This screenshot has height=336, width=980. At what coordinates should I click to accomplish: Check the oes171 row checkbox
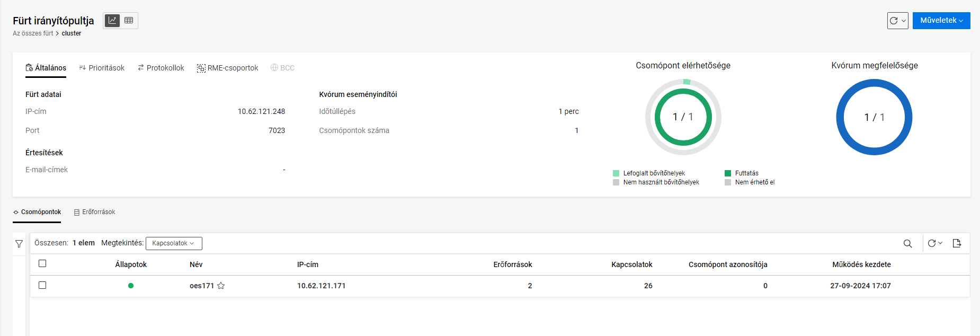[42, 285]
